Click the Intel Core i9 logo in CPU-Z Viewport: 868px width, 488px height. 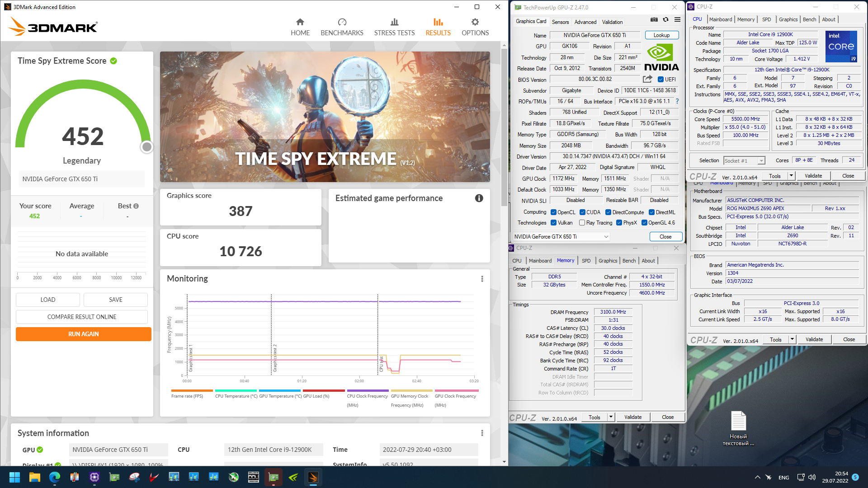point(841,46)
